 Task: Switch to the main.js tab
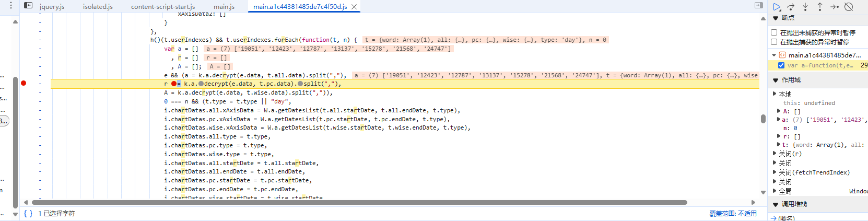pos(224,7)
